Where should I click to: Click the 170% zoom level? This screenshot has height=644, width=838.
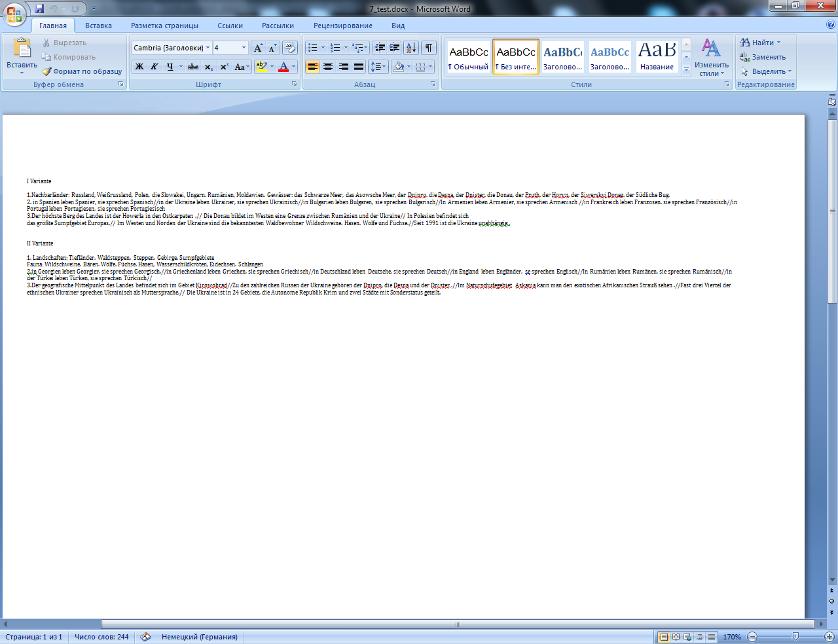(732, 637)
